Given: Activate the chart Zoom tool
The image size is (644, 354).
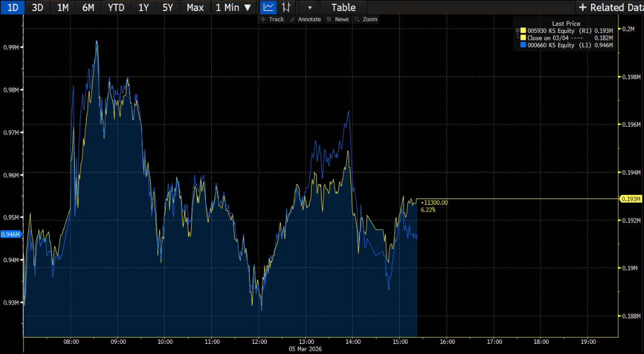Looking at the screenshot, I should (x=366, y=19).
